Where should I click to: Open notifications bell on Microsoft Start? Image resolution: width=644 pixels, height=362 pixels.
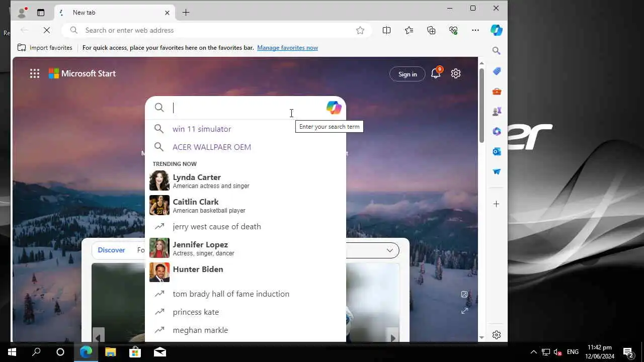tap(436, 74)
